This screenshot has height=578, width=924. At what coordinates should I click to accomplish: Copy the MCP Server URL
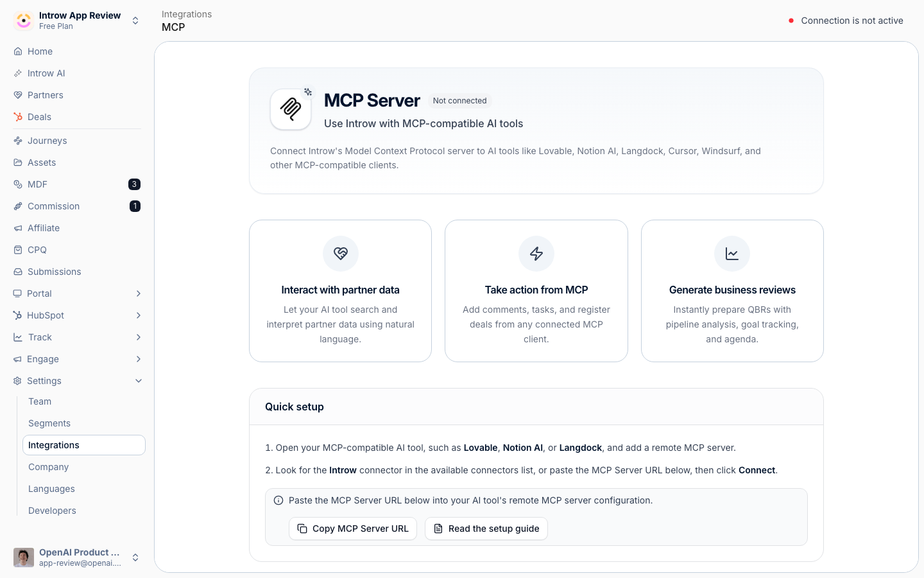click(353, 529)
